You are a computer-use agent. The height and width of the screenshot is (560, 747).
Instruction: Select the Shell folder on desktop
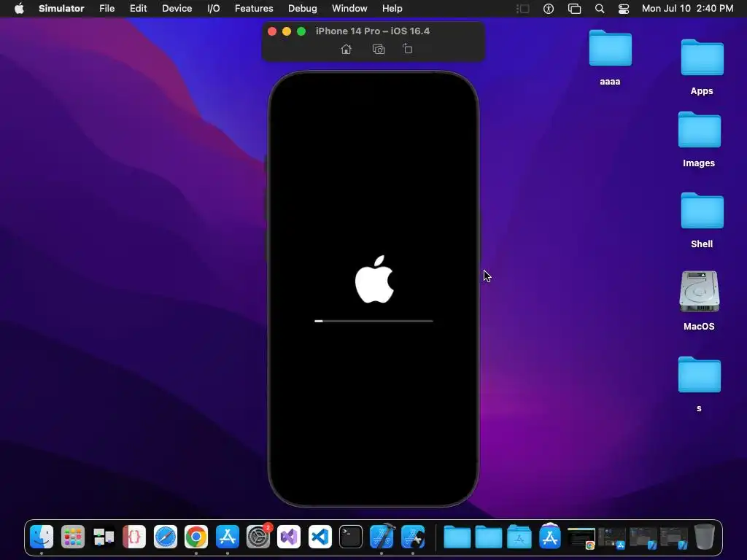703,211
